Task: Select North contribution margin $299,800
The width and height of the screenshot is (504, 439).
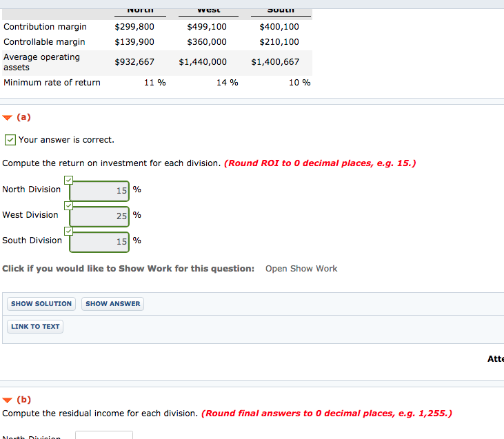Action: coord(134,27)
